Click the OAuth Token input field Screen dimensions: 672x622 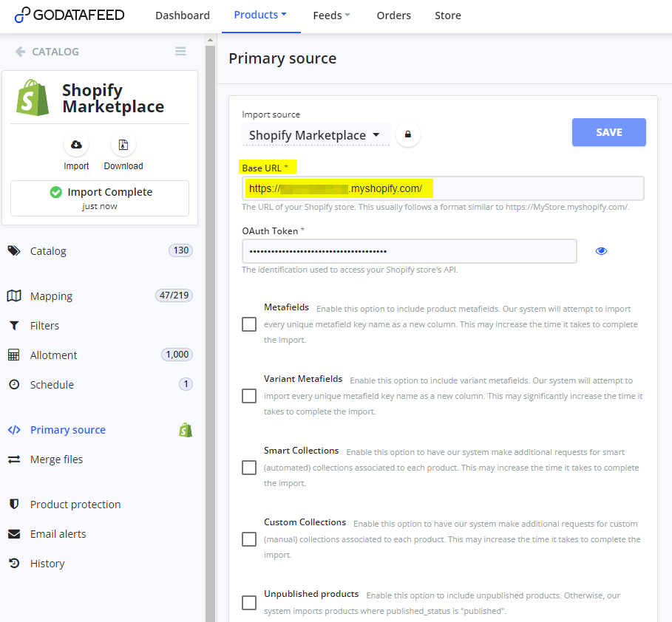click(410, 251)
